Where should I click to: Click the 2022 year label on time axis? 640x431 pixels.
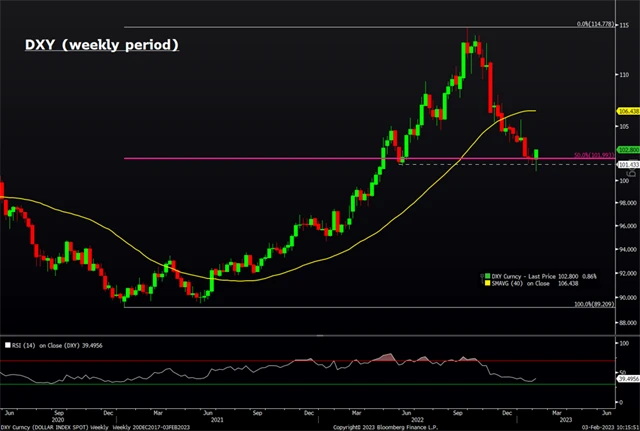tap(417, 420)
